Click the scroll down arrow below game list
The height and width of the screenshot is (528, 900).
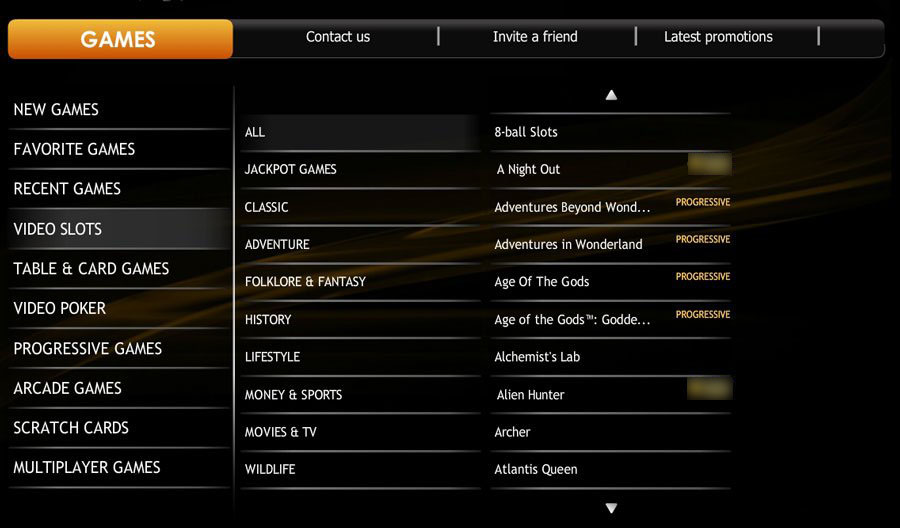(611, 508)
